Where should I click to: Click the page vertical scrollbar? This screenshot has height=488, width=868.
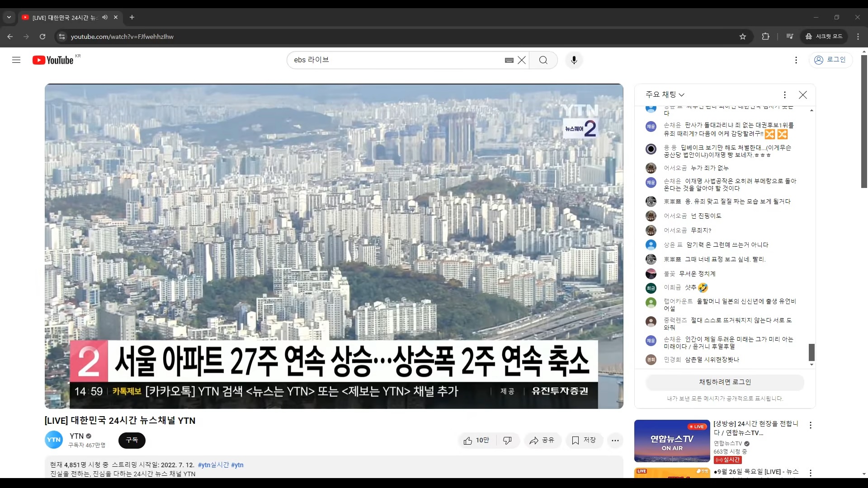(864, 121)
